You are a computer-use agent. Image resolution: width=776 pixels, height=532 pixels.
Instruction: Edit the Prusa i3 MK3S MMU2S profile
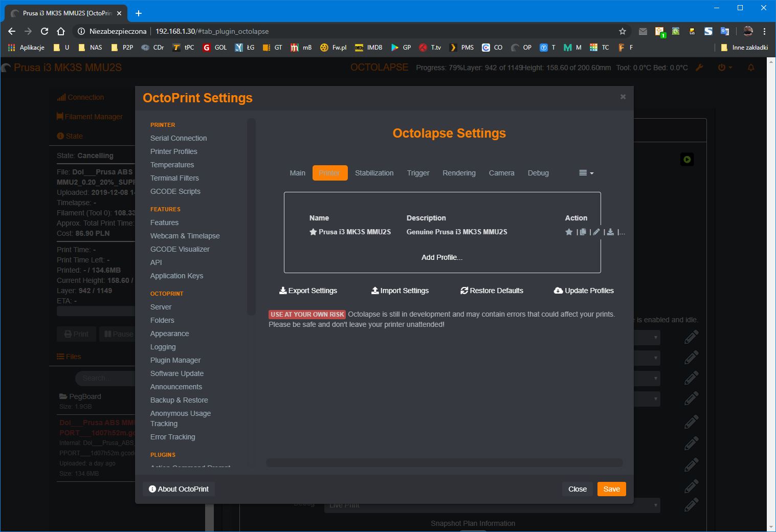point(596,232)
